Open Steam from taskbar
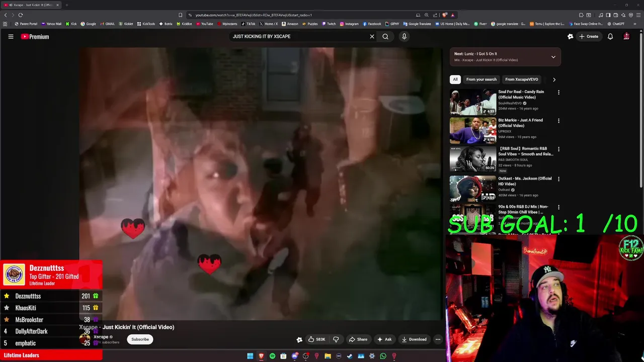644x362 pixels. 350,356
